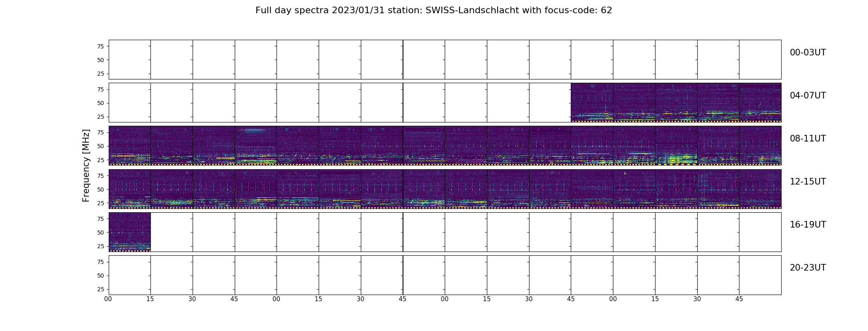The height and width of the screenshot is (331, 868).
Task: Click the 75 tick label of the 00-03UT row
Action: [x=100, y=46]
